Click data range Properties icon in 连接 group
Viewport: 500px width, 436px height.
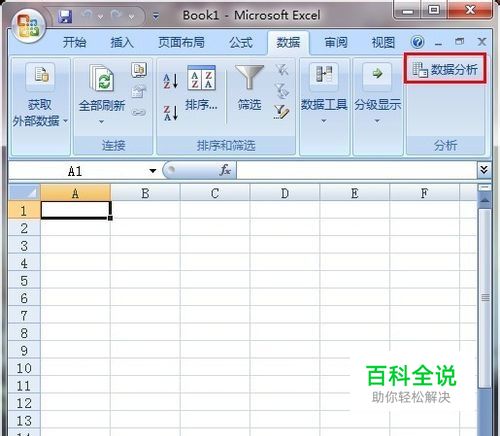click(139, 91)
